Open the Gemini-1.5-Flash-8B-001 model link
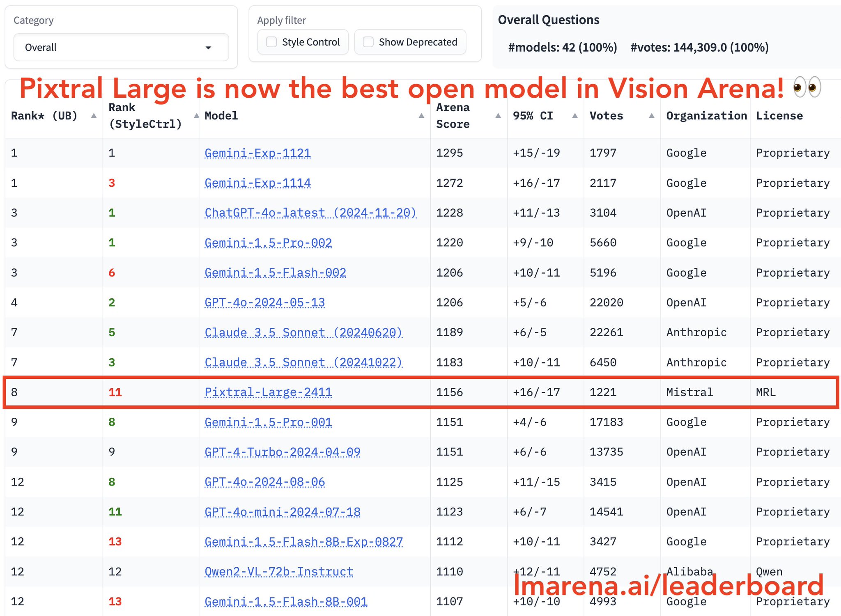The image size is (841, 616). [x=286, y=602]
